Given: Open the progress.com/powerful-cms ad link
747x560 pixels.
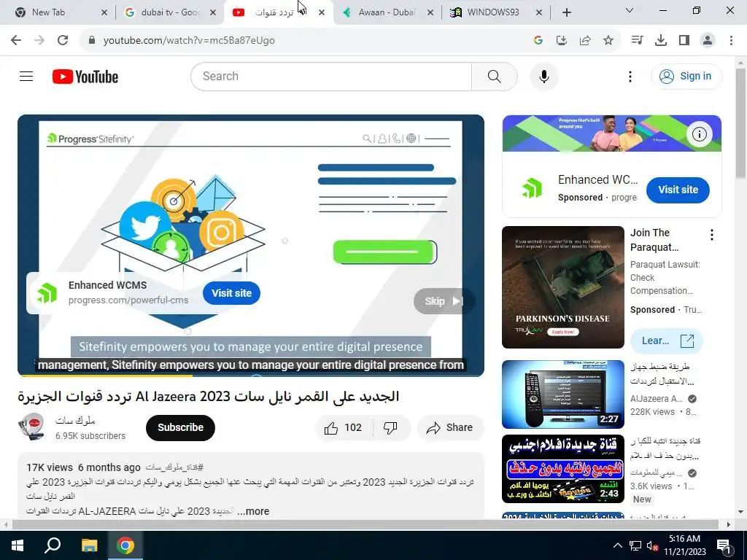Looking at the screenshot, I should pyautogui.click(x=128, y=300).
